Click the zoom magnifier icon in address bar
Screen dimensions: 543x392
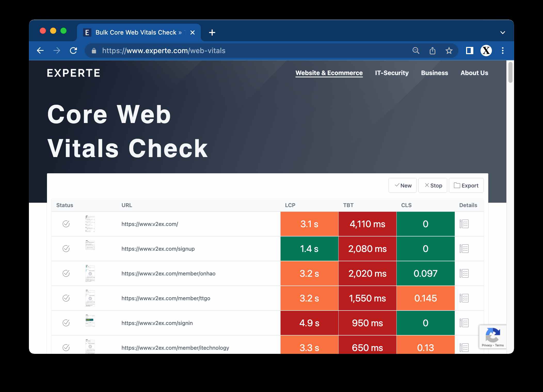[x=416, y=51]
